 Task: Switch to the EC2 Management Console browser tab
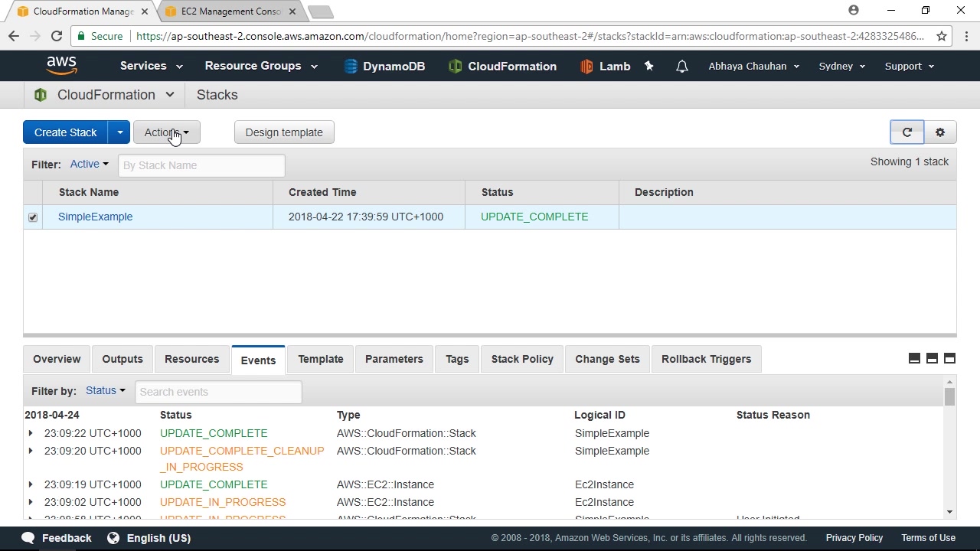230,11
